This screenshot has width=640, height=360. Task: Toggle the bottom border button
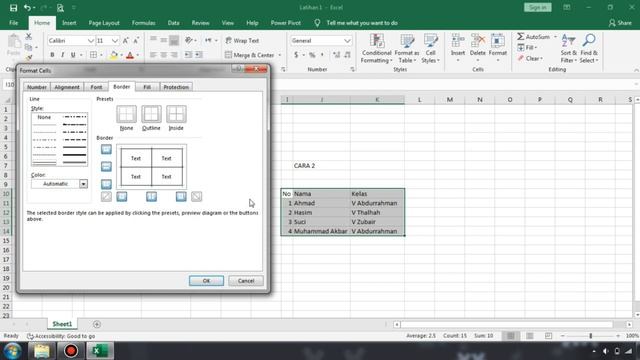tap(106, 184)
